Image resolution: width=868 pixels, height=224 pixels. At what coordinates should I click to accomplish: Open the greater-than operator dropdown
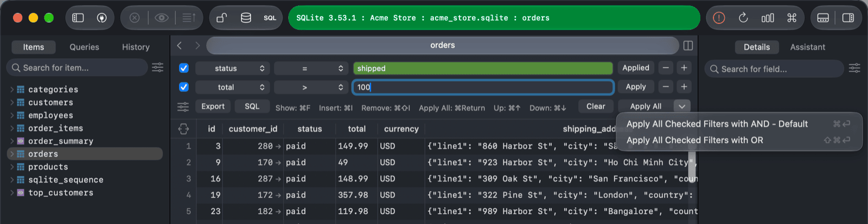click(x=311, y=88)
